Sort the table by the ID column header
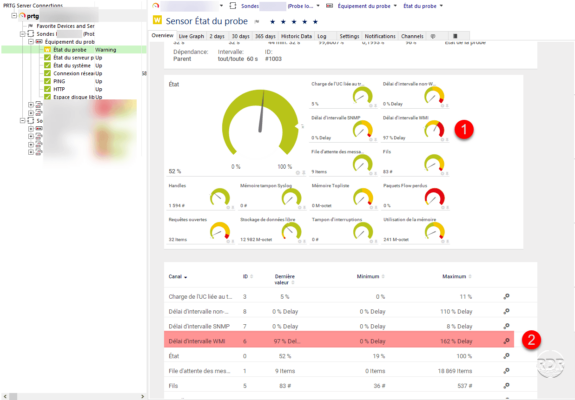The width and height of the screenshot is (575, 400). (x=248, y=276)
